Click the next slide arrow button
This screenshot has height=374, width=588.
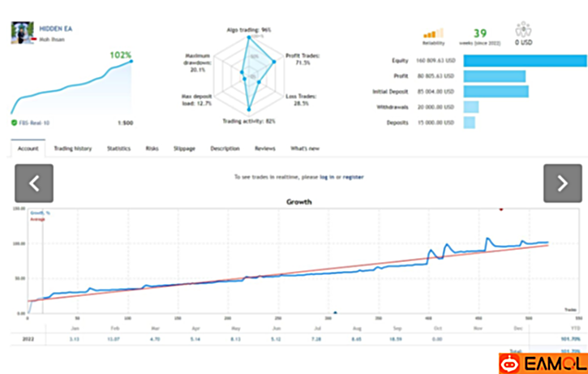pyautogui.click(x=562, y=183)
